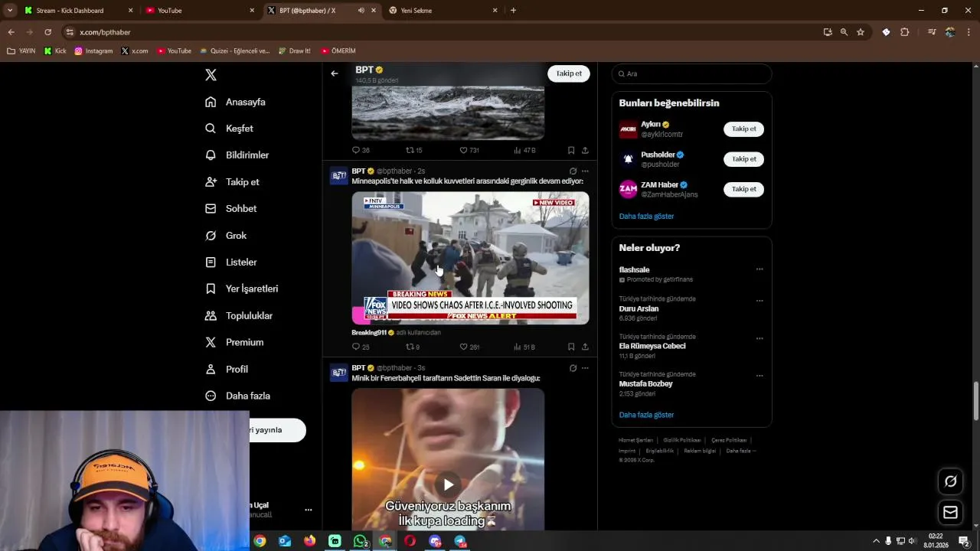Open more options on Sadettin Saran post
Image resolution: width=980 pixels, height=551 pixels.
pos(585,368)
